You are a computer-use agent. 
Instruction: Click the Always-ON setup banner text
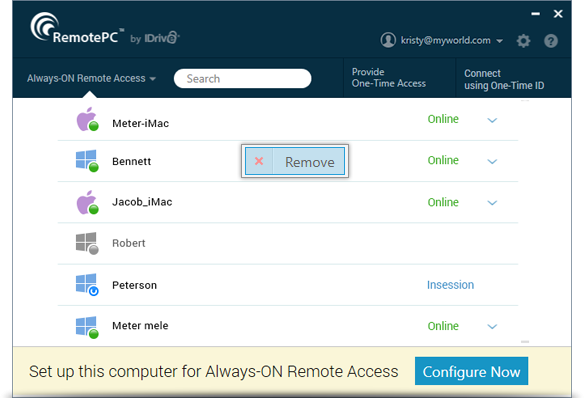tap(214, 372)
